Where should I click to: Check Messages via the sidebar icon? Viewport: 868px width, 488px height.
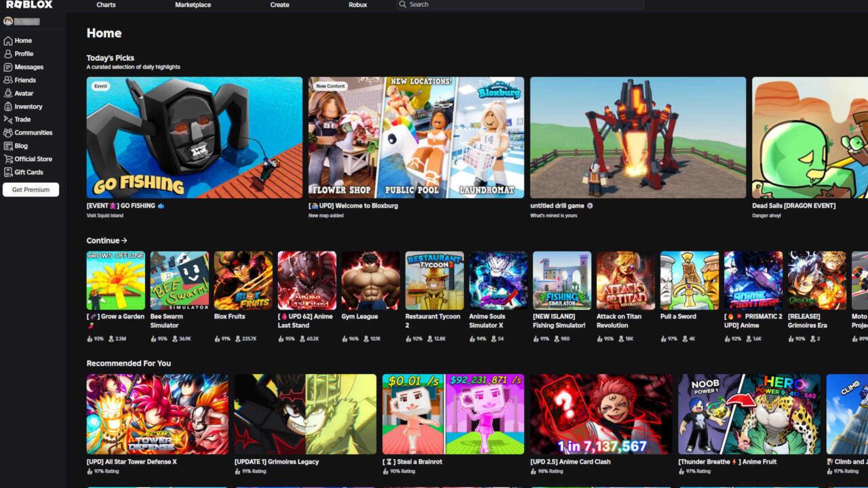9,66
